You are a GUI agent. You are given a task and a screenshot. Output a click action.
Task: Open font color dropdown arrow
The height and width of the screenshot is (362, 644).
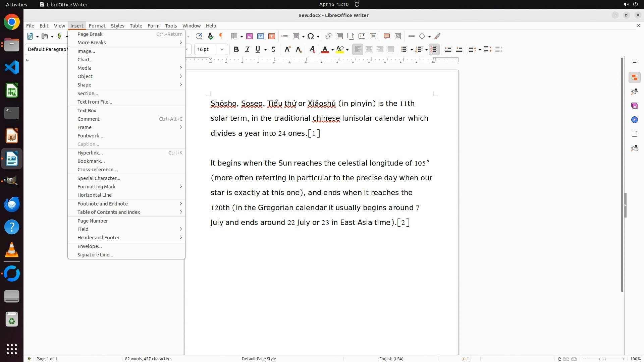(x=332, y=50)
